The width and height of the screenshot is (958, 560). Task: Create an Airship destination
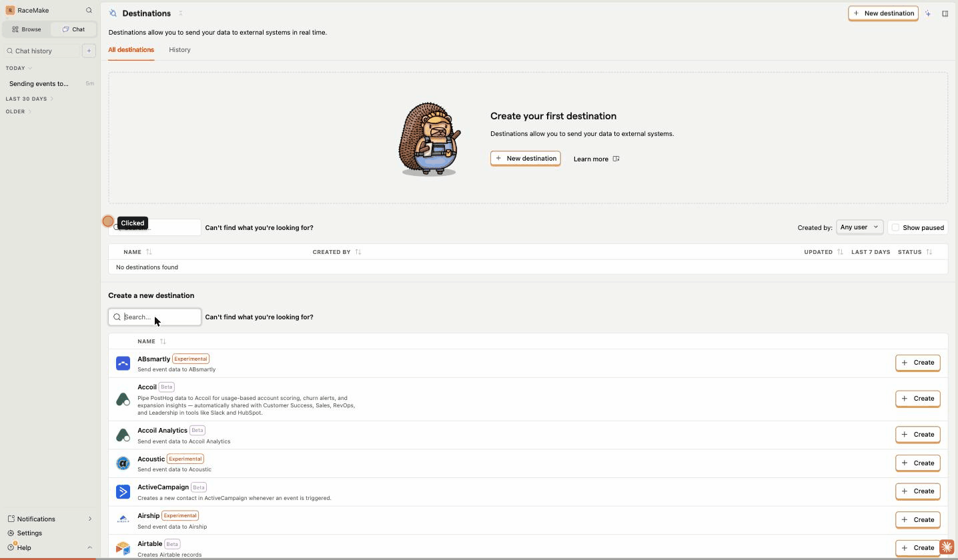(x=917, y=520)
